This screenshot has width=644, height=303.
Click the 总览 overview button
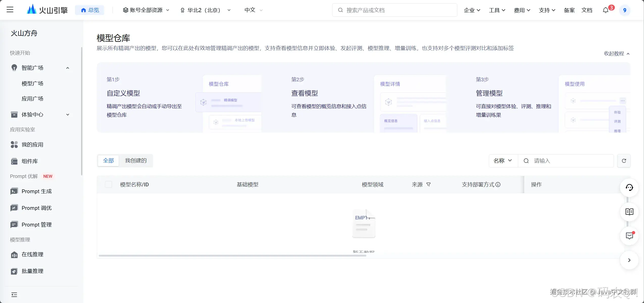click(x=90, y=10)
